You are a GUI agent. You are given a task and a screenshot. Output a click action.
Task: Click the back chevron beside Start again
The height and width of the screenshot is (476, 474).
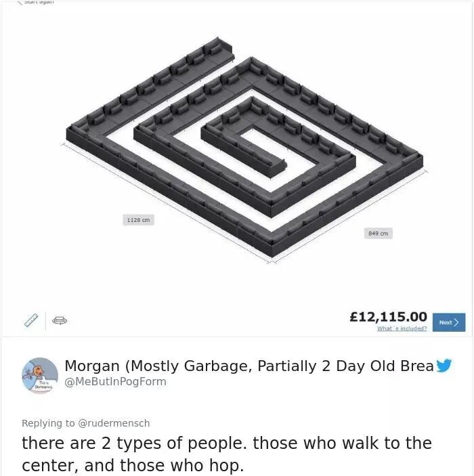click(20, 3)
